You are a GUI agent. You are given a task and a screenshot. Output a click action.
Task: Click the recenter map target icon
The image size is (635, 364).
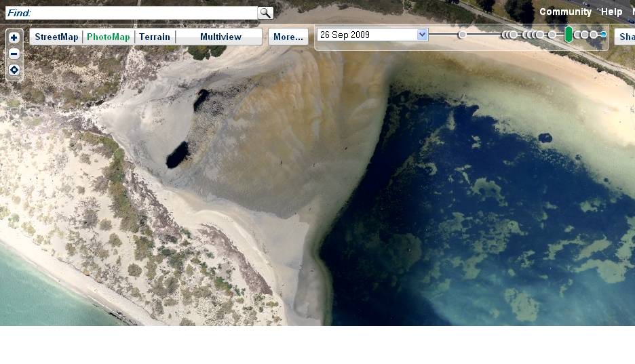click(14, 70)
